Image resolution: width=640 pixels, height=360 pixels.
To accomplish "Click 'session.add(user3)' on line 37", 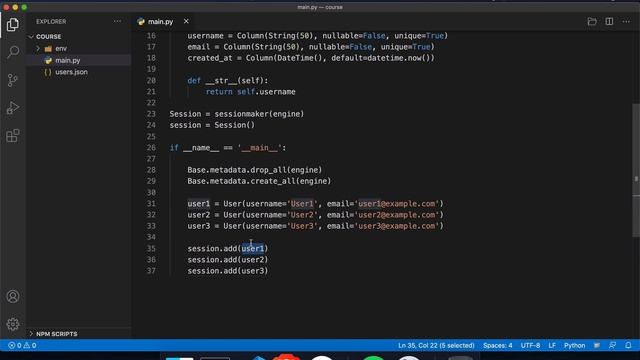I will (228, 271).
